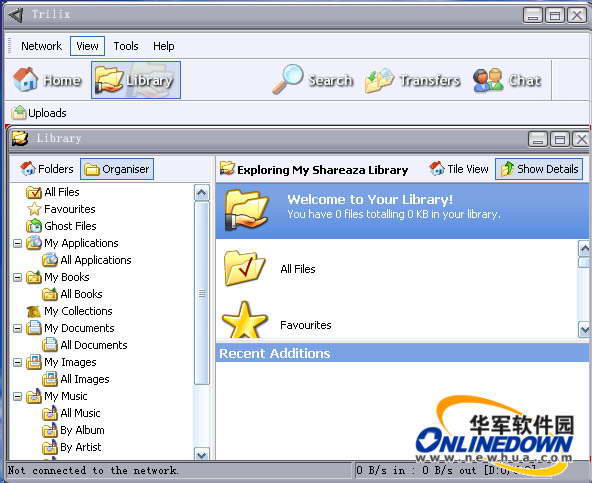Click the Library folder icon in toolbar
Viewport: 592px width, 483px height.
(109, 79)
